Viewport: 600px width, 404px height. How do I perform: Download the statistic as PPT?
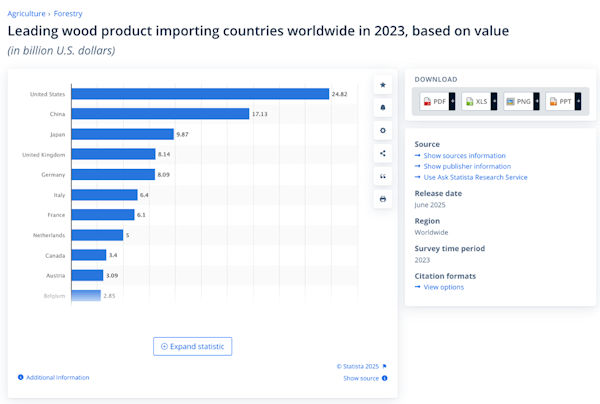coord(561,102)
